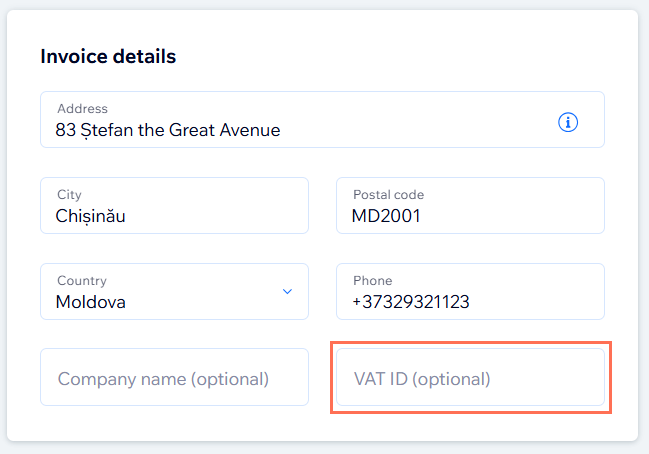This screenshot has height=454, width=649.
Task: Click the Country label text
Action: (81, 281)
